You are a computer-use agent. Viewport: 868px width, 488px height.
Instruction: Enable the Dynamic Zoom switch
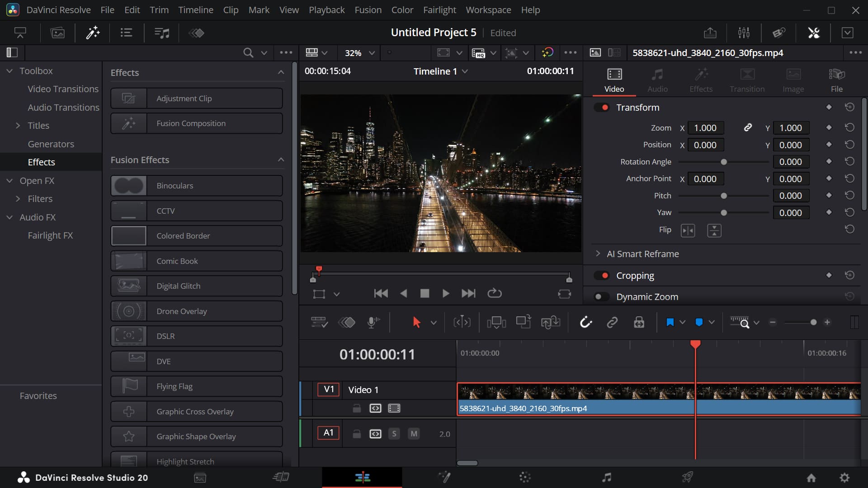[x=602, y=297]
